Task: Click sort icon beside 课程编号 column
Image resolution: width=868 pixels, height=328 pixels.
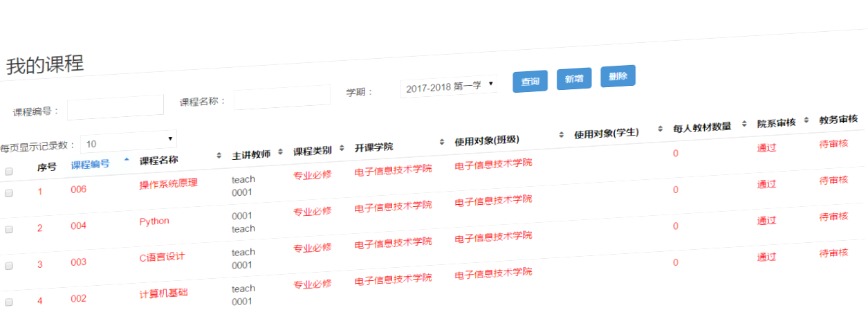Action: [126, 159]
